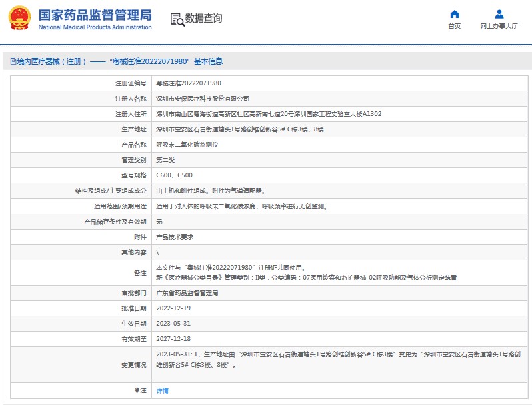Click 广东省药品监督管理局 value
Screen dimensions: 532x405
(187, 293)
